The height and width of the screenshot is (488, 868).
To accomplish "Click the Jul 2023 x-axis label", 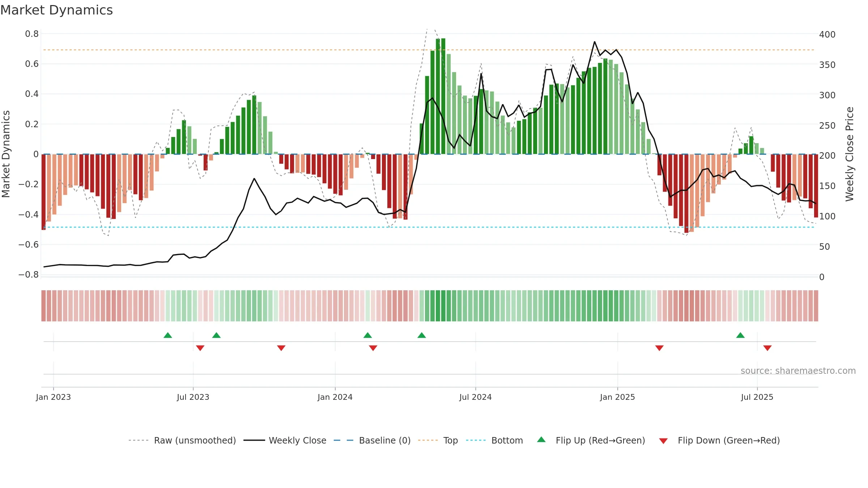I will (x=193, y=397).
